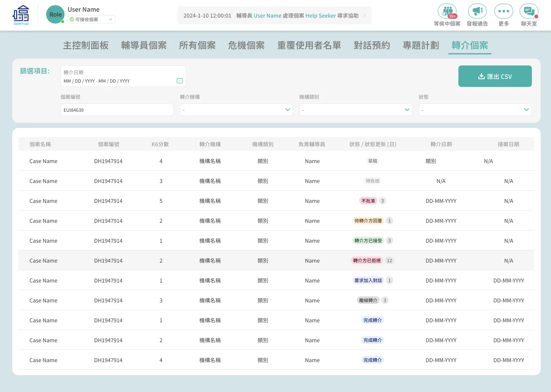
Task: Click the 匯出 CSV export button
Action: [x=495, y=76]
